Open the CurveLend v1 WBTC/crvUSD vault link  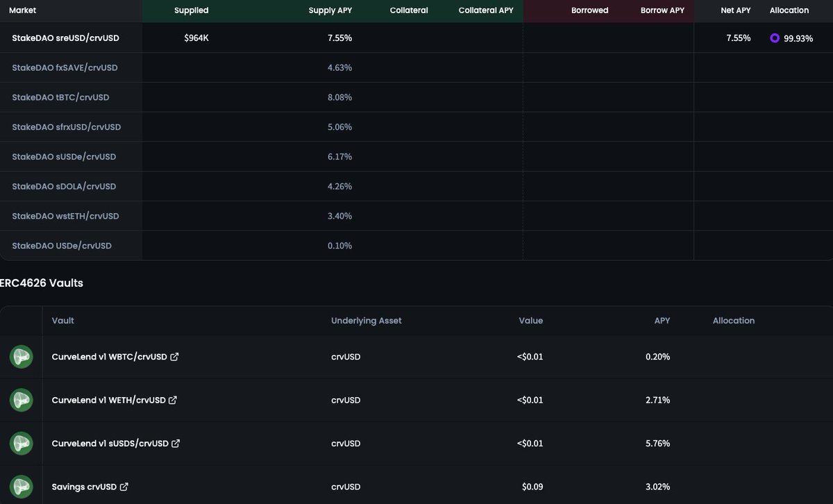[110, 357]
